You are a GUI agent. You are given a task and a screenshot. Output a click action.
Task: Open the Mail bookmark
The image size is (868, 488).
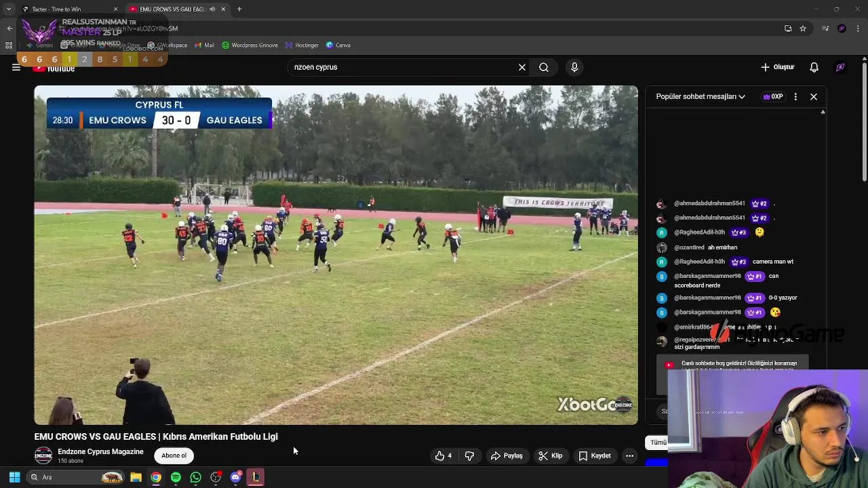[204, 45]
